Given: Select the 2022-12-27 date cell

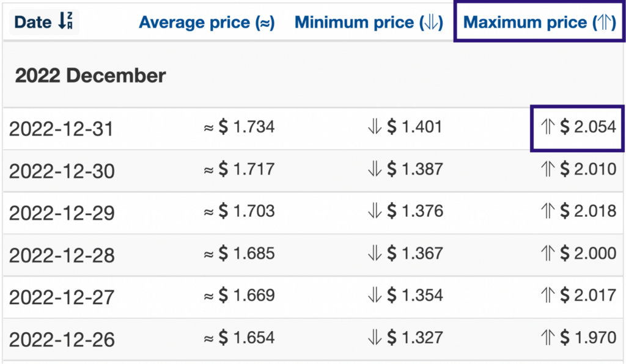Looking at the screenshot, I should point(62,297).
